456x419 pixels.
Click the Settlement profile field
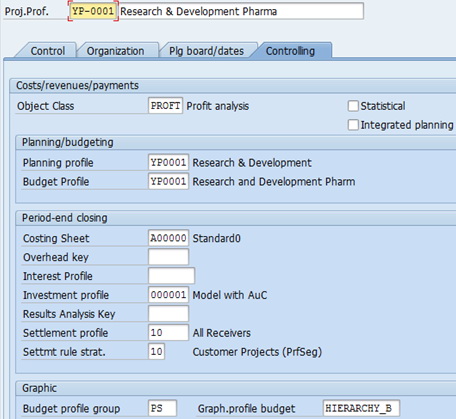[168, 333]
